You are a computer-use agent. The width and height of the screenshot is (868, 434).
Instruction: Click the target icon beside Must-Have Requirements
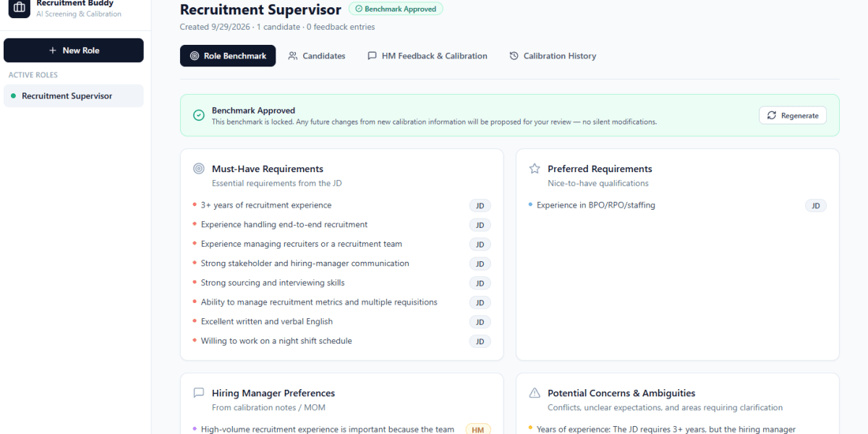[199, 169]
